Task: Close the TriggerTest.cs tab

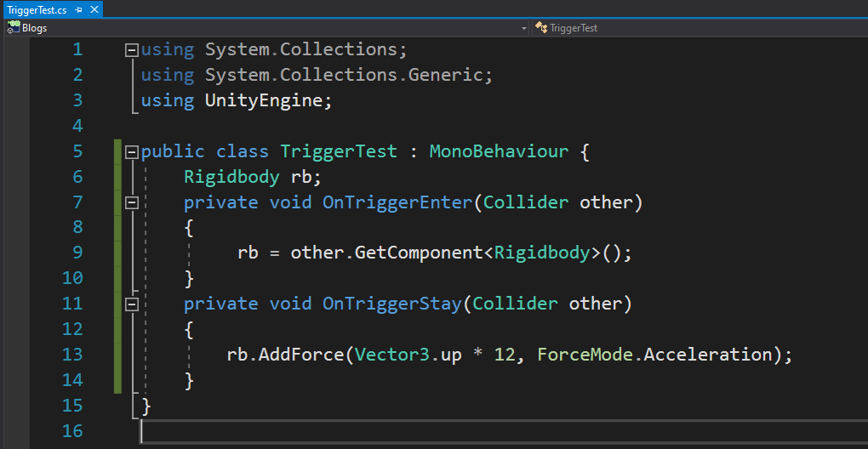Action: tap(94, 10)
